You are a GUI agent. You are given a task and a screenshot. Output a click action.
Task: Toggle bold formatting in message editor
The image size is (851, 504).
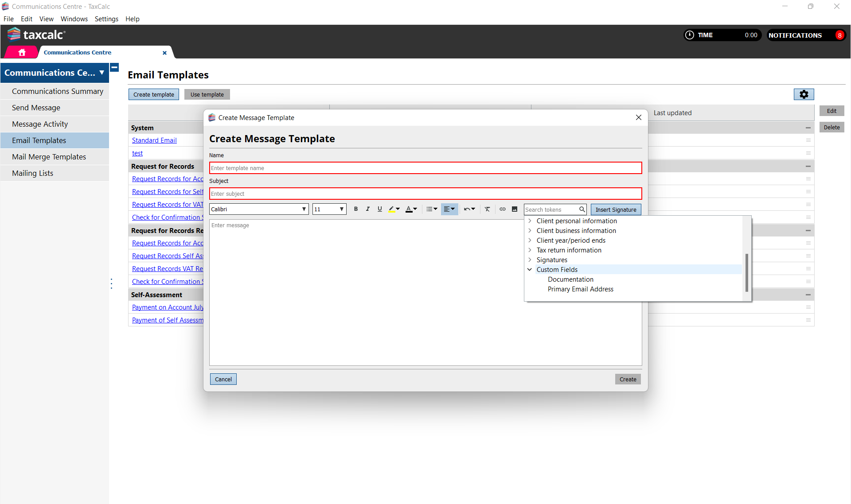pyautogui.click(x=355, y=209)
